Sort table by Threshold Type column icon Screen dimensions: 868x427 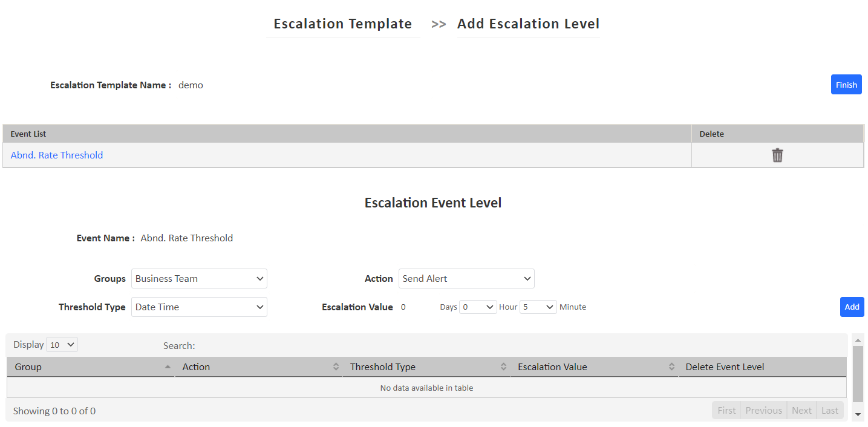(x=504, y=367)
